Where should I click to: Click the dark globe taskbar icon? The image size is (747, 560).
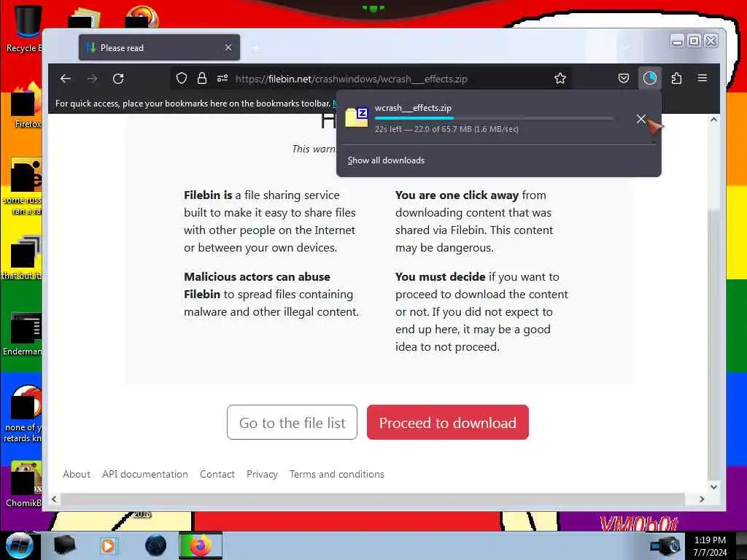[x=155, y=545]
